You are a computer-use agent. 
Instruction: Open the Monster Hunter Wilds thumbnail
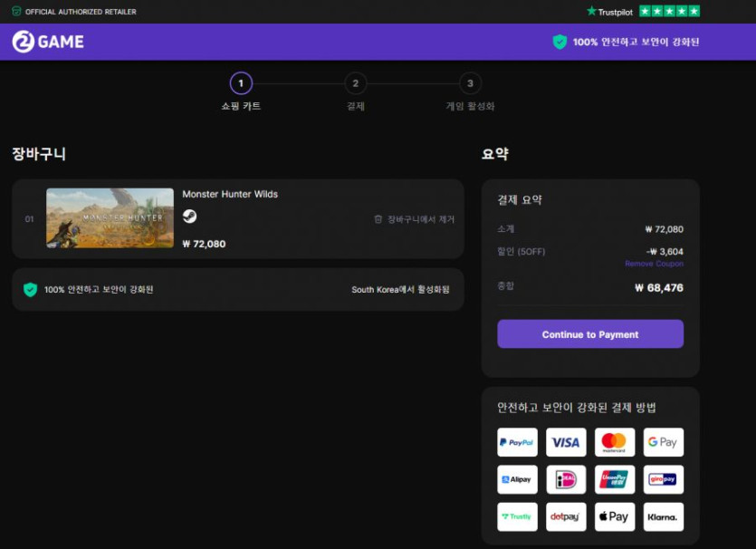(110, 218)
